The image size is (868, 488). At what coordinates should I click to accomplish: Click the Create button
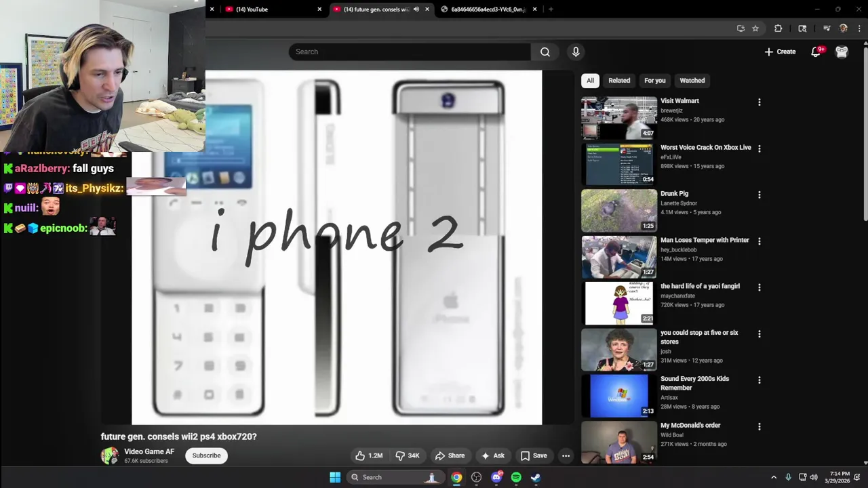(780, 52)
